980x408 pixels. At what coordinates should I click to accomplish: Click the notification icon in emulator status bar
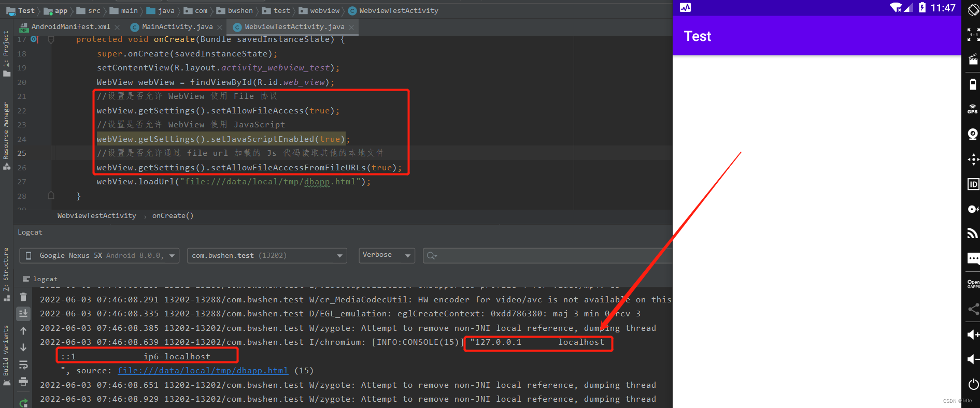(x=685, y=7)
